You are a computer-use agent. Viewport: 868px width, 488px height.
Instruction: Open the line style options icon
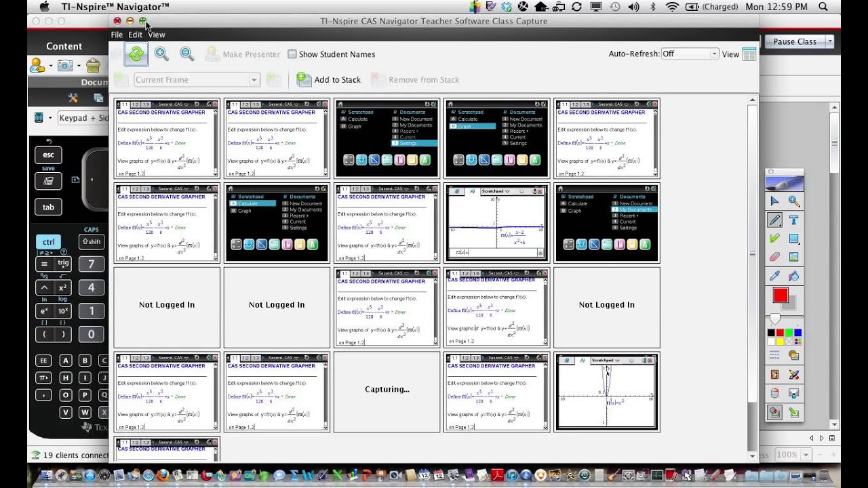(774, 355)
